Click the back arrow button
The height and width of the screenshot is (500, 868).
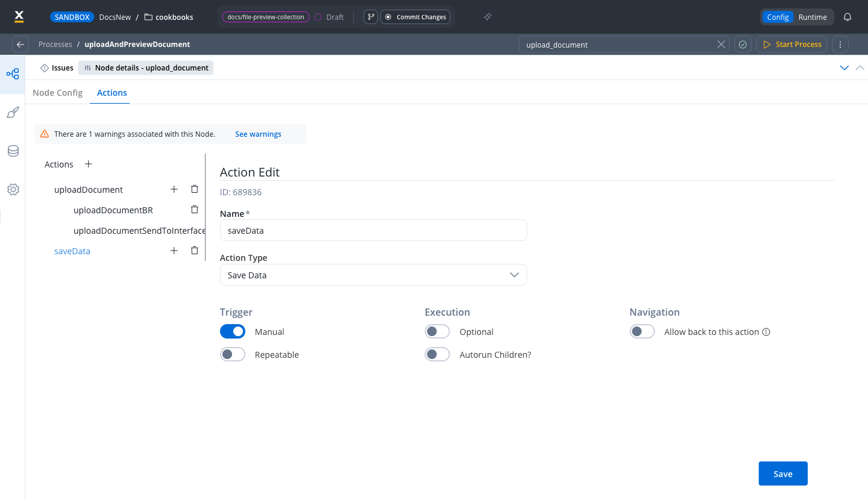click(20, 44)
